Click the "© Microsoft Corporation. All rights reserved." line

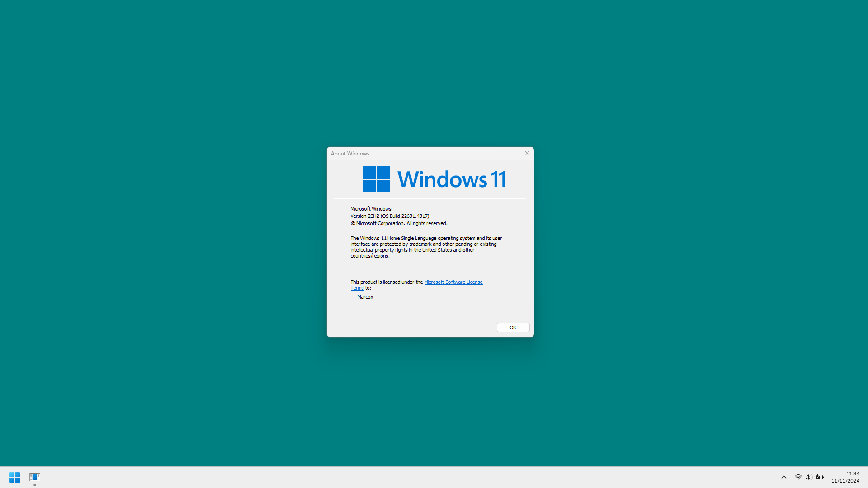[399, 223]
